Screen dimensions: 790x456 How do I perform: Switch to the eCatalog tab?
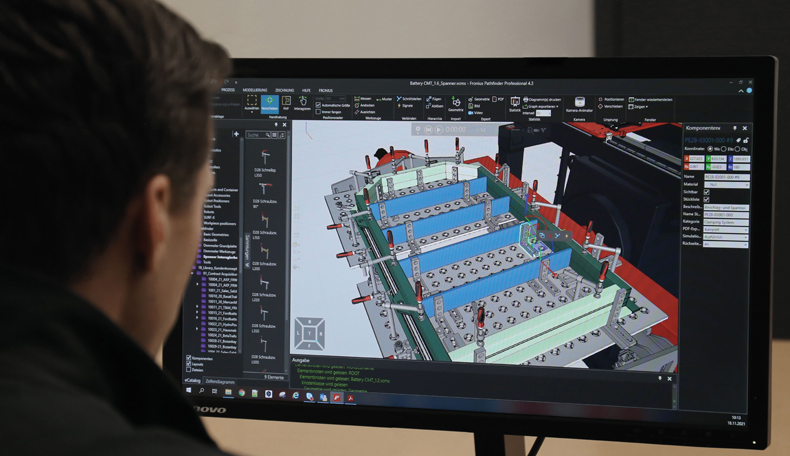click(x=192, y=380)
